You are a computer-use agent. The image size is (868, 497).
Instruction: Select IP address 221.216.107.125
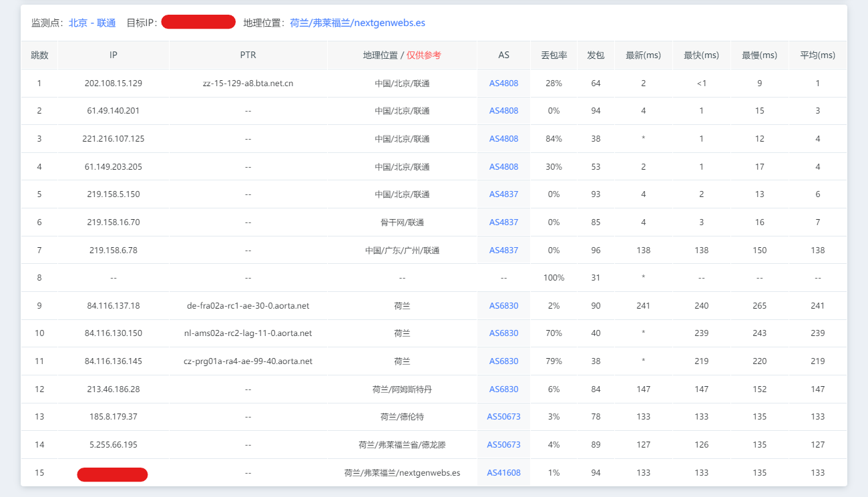click(x=114, y=139)
